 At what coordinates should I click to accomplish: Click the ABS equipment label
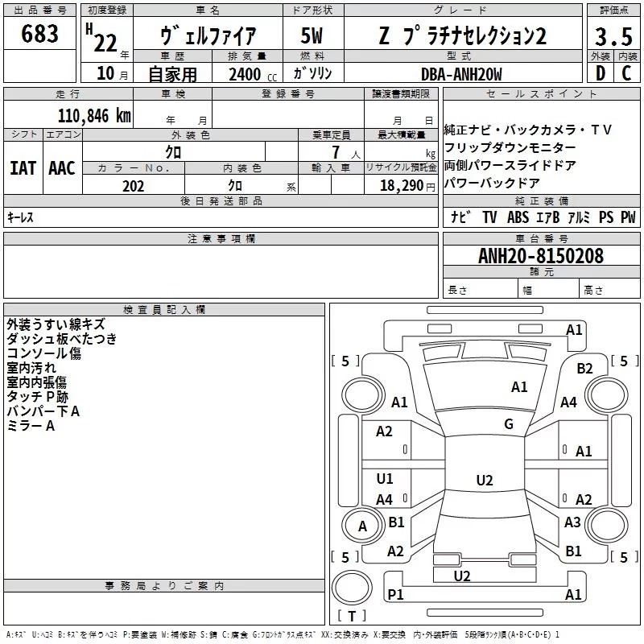click(x=518, y=217)
